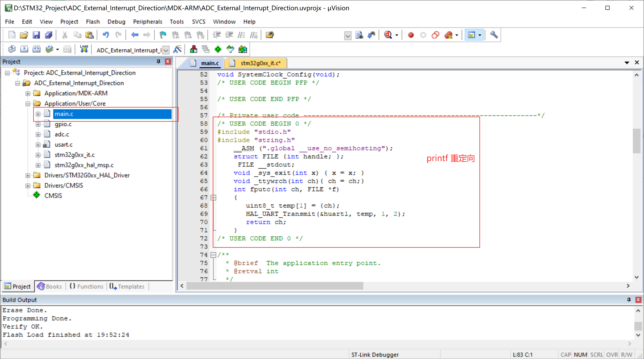Viewport: 644px width, 359px height.
Task: Open the File menu
Action: (9, 22)
